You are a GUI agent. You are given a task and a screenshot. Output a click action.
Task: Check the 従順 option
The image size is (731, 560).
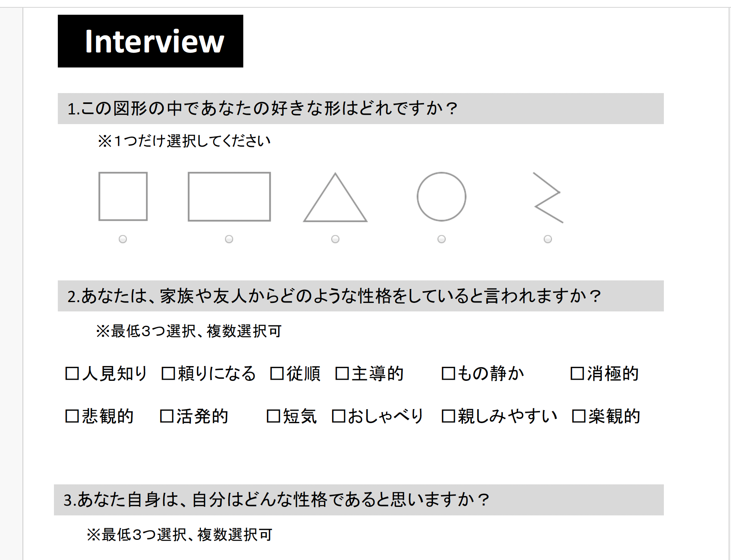point(277,373)
